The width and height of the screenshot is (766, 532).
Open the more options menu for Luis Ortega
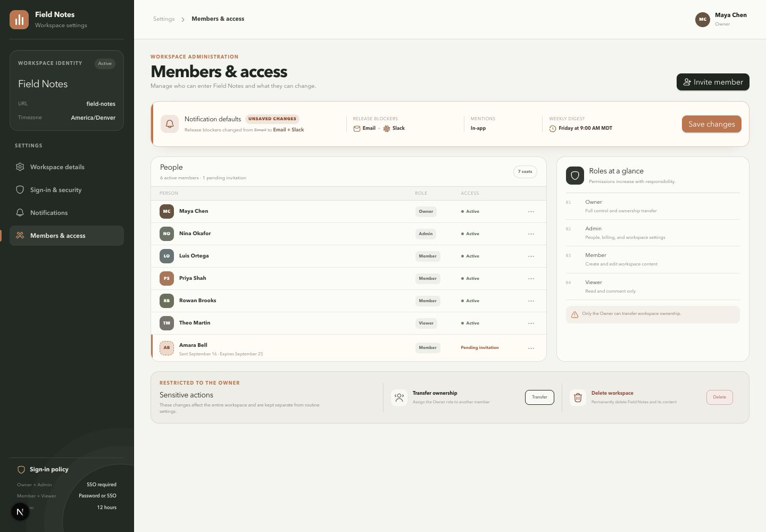point(531,256)
